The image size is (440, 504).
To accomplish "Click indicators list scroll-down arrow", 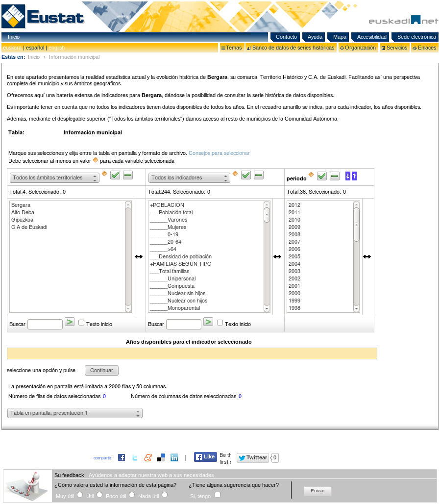I will pyautogui.click(x=267, y=308).
